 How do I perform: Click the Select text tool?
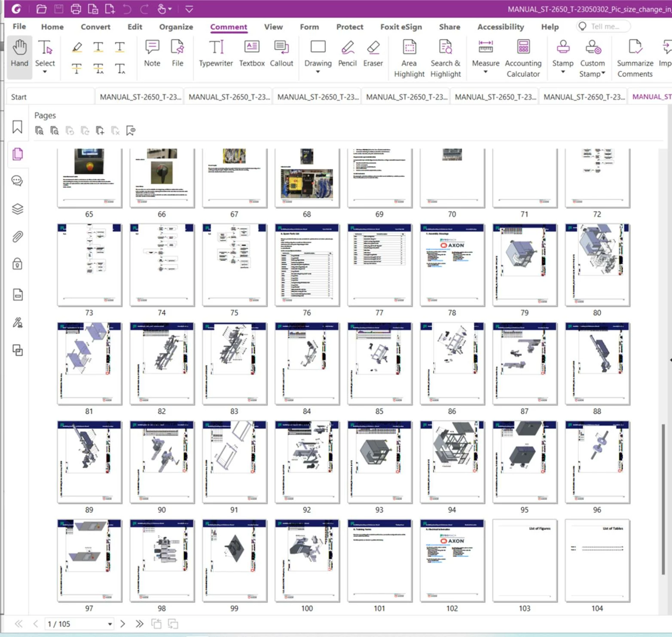point(45,53)
